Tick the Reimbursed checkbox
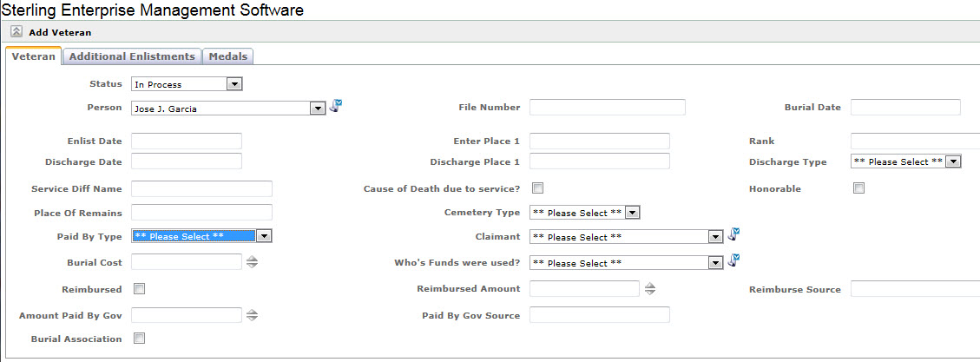This screenshot has width=980, height=362. pyautogui.click(x=140, y=289)
